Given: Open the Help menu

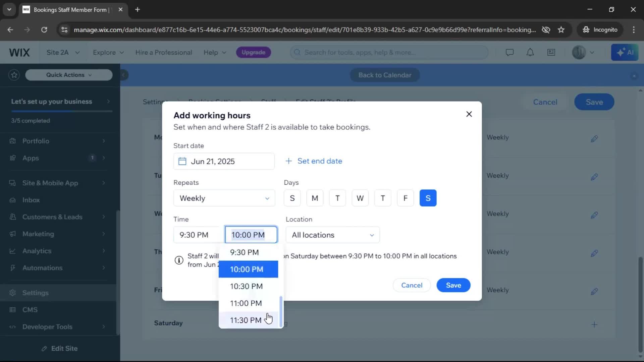Looking at the screenshot, I should point(215,53).
